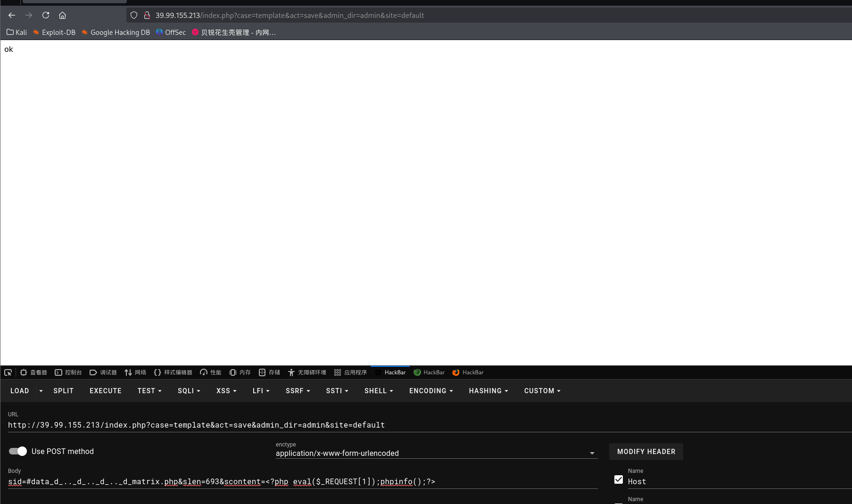Click the Host header name field
This screenshot has height=504, width=852.
739,481
